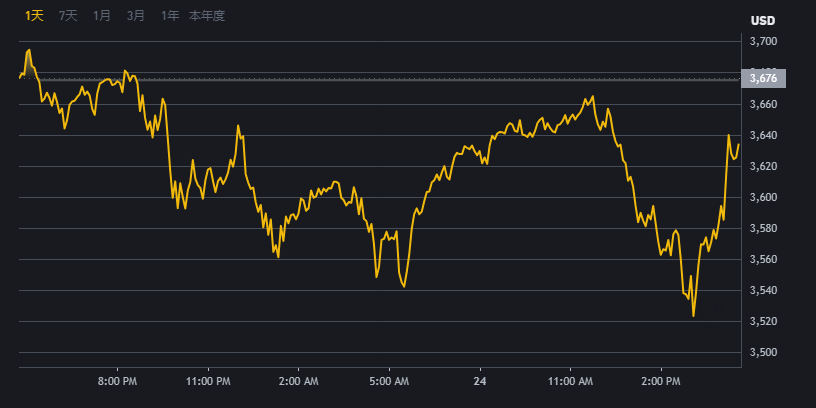Click the 3,600 price axis label
The image size is (816, 408).
[763, 197]
